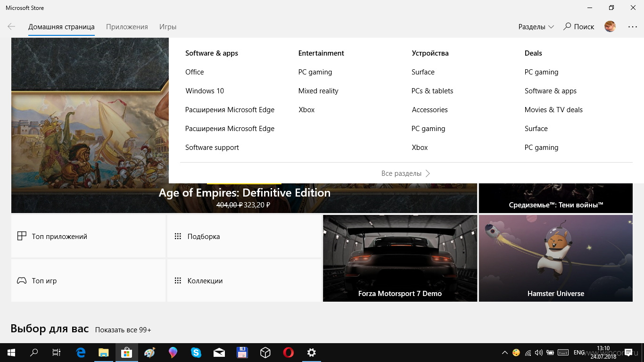Click the back arrow in Store header
Screen dimensions: 644x362
pyautogui.click(x=11, y=27)
